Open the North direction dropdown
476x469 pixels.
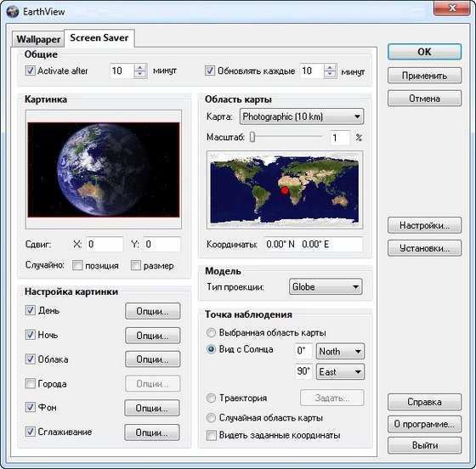[x=340, y=351]
